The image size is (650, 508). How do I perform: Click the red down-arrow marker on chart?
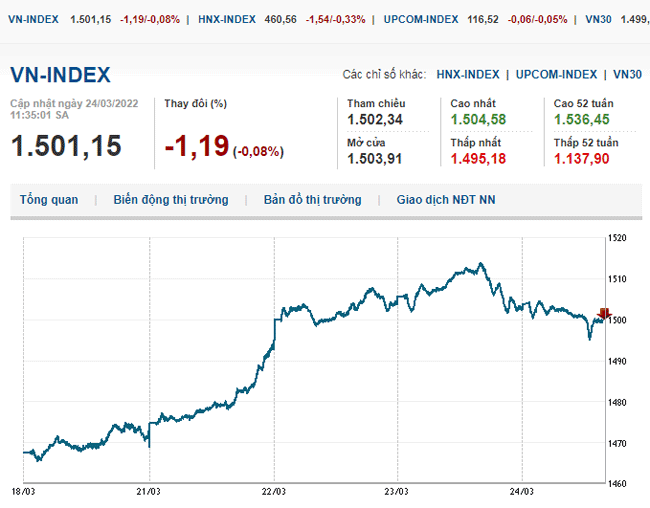coord(603,314)
